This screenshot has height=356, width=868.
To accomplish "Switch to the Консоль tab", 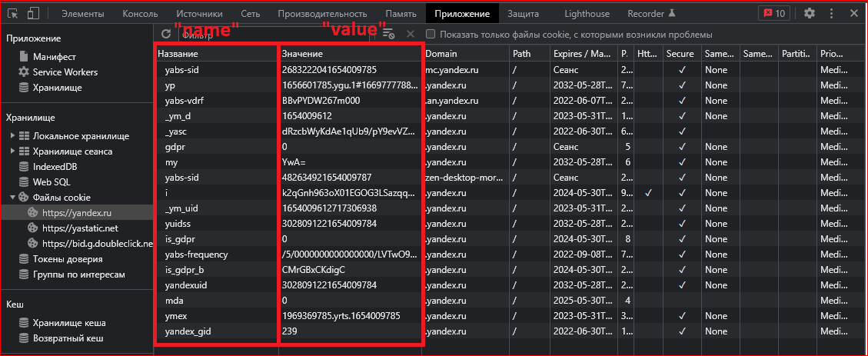I will tap(140, 13).
